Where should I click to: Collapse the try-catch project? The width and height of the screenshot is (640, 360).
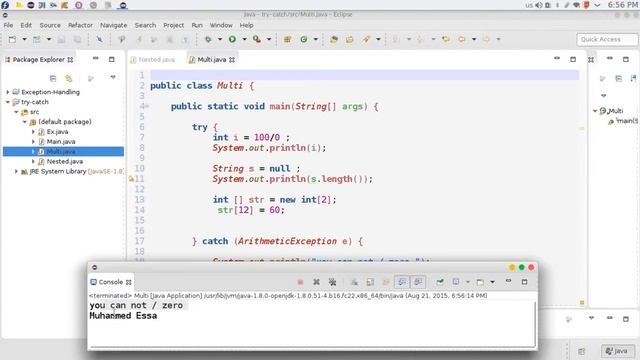(8, 102)
